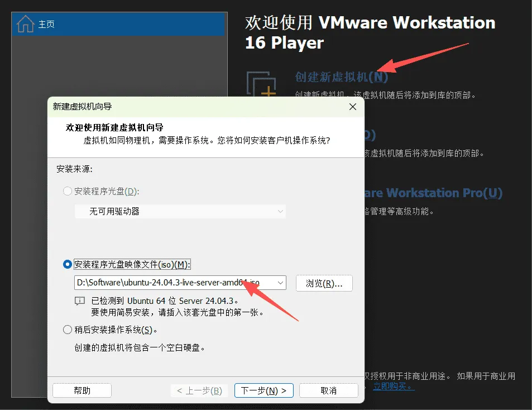This screenshot has width=532, height=410.
Task: Close the 新建虚拟机向导 dialog
Action: (x=353, y=107)
